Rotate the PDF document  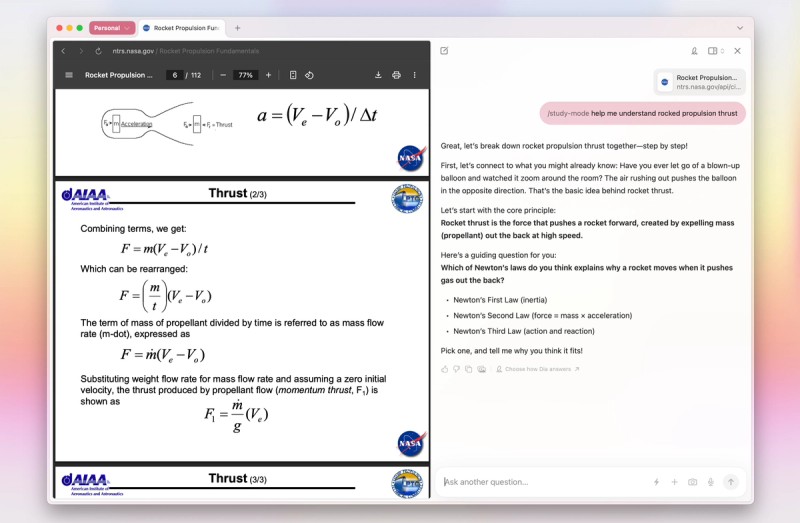point(309,75)
